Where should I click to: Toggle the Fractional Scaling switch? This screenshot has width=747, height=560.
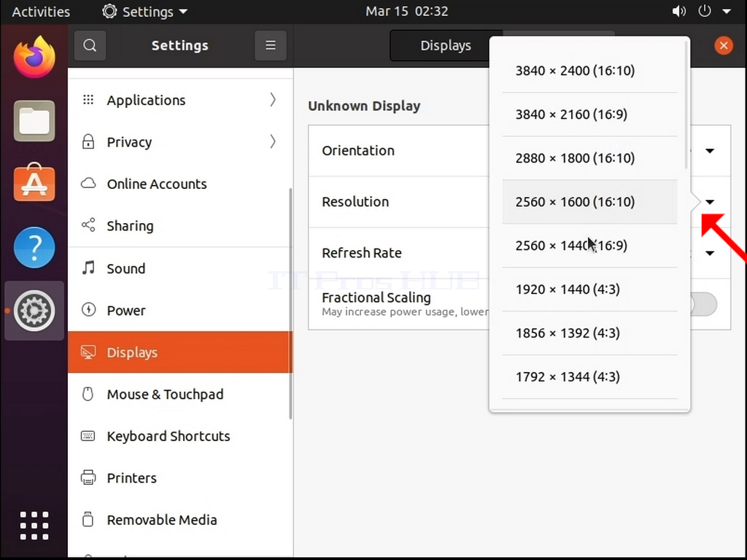pyautogui.click(x=703, y=304)
